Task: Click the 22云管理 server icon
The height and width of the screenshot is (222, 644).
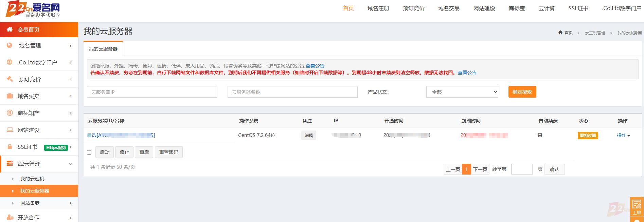Action: [10, 163]
